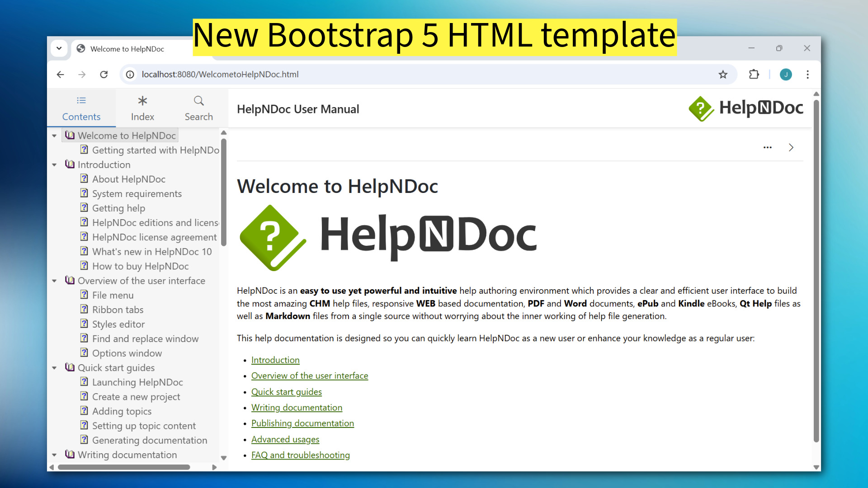The height and width of the screenshot is (488, 868).
Task: Open Find and replace window topic
Action: (x=145, y=338)
